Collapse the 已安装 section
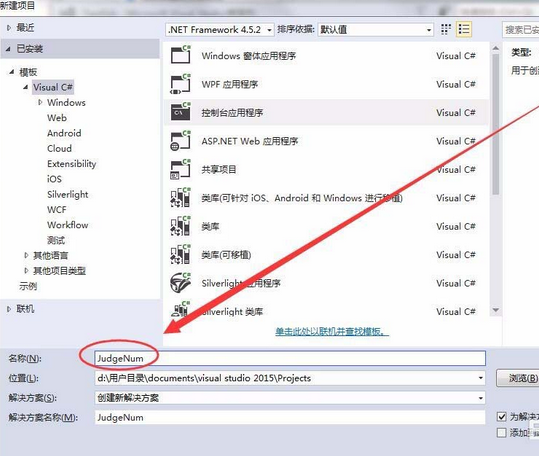Viewport: 539px width, 456px height. point(8,49)
